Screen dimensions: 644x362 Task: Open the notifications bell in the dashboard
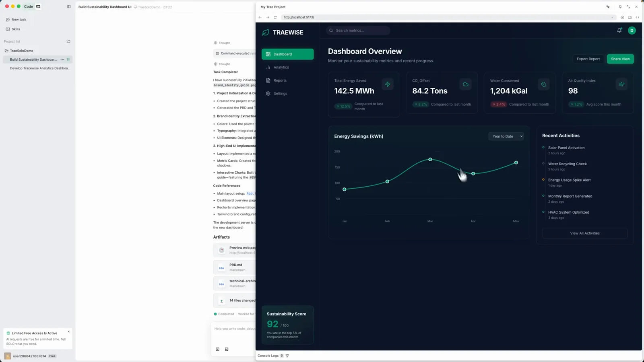click(619, 30)
